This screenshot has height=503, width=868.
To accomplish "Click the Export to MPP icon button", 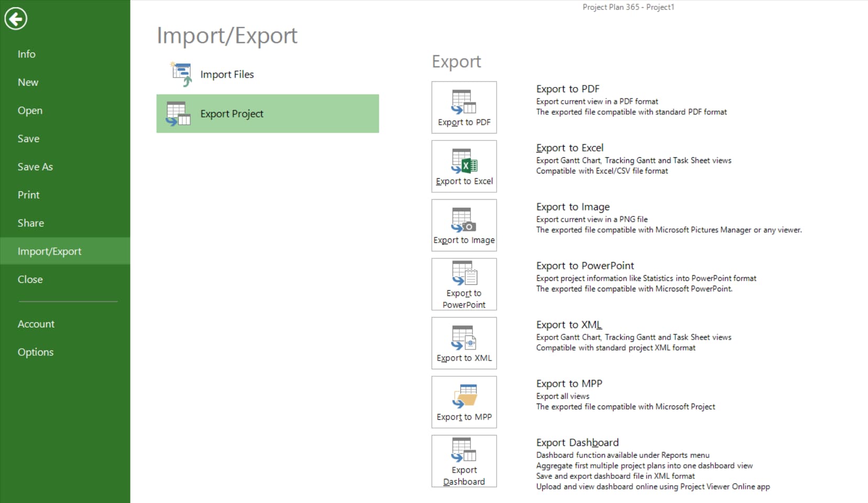I will coord(464,402).
